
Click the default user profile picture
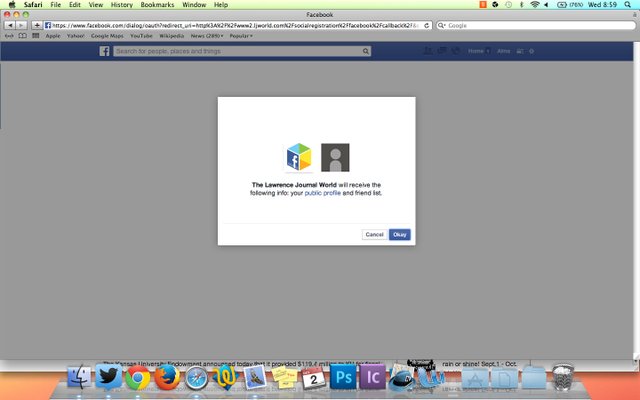[335, 158]
